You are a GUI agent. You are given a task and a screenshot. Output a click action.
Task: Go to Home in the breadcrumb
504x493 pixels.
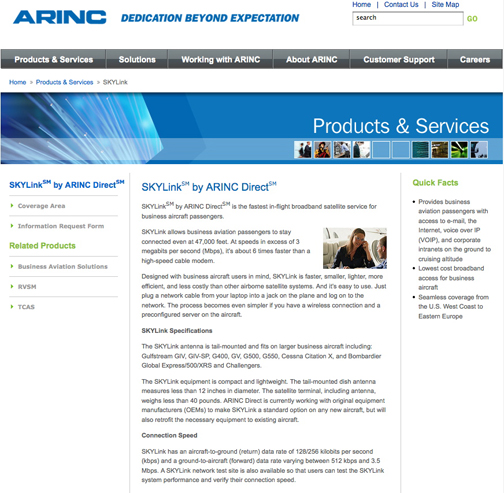[x=18, y=82]
